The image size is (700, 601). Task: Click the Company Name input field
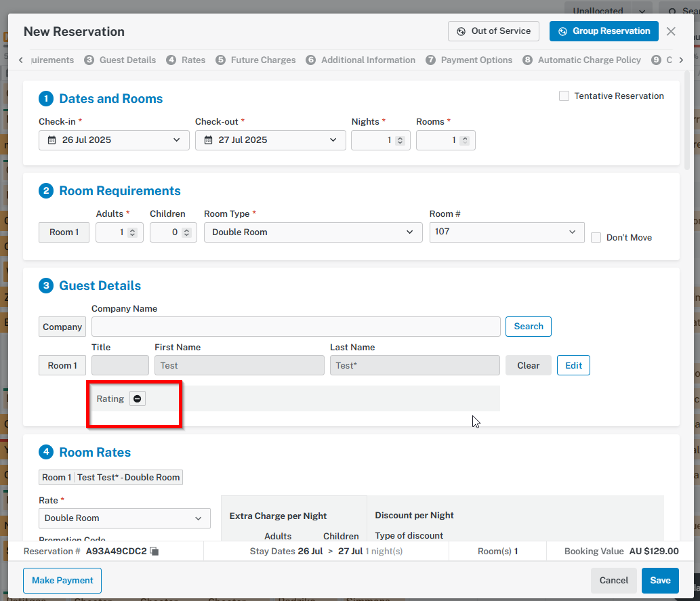295,327
